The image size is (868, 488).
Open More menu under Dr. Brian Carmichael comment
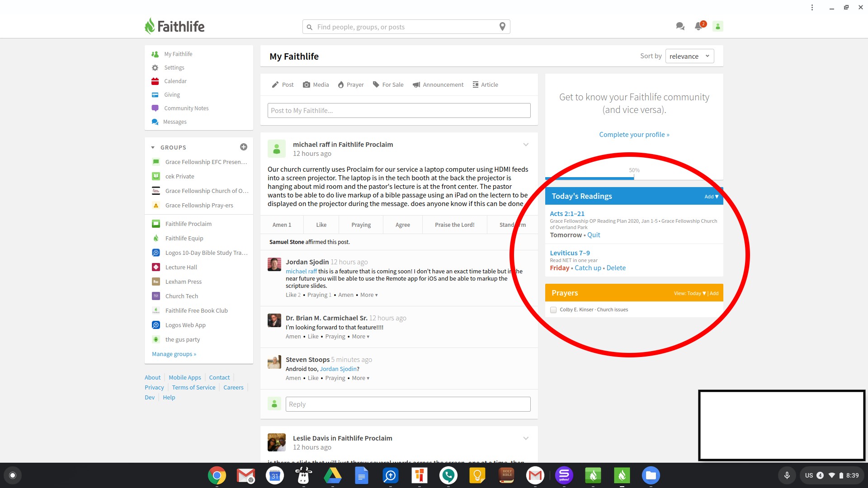[x=361, y=337]
